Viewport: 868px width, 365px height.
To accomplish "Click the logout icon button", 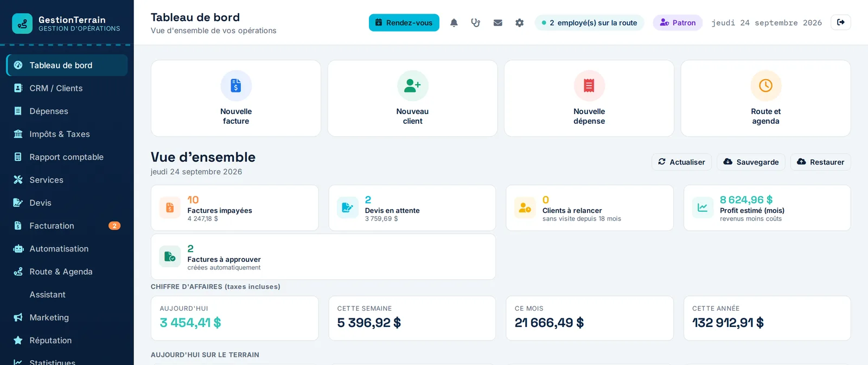I will click(840, 22).
